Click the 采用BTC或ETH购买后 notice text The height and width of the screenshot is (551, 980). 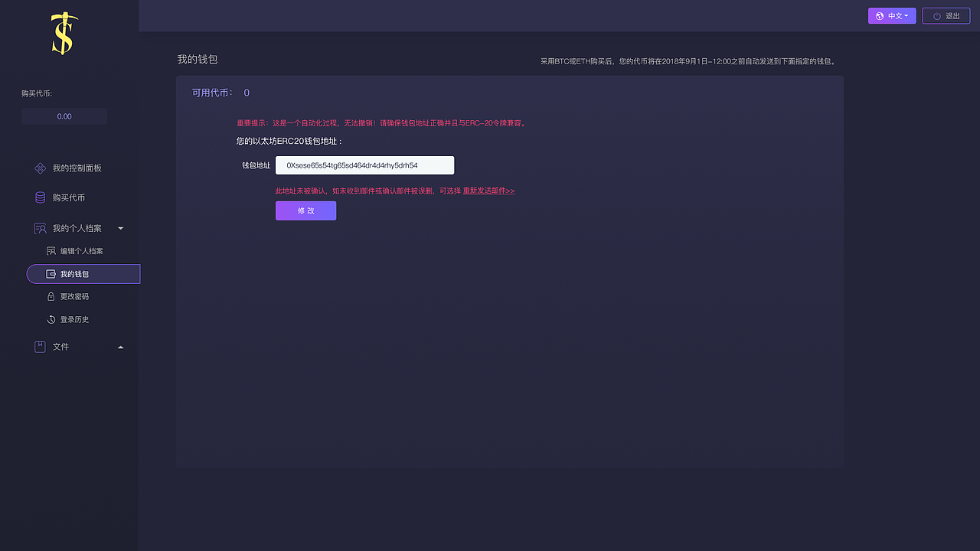tap(688, 61)
